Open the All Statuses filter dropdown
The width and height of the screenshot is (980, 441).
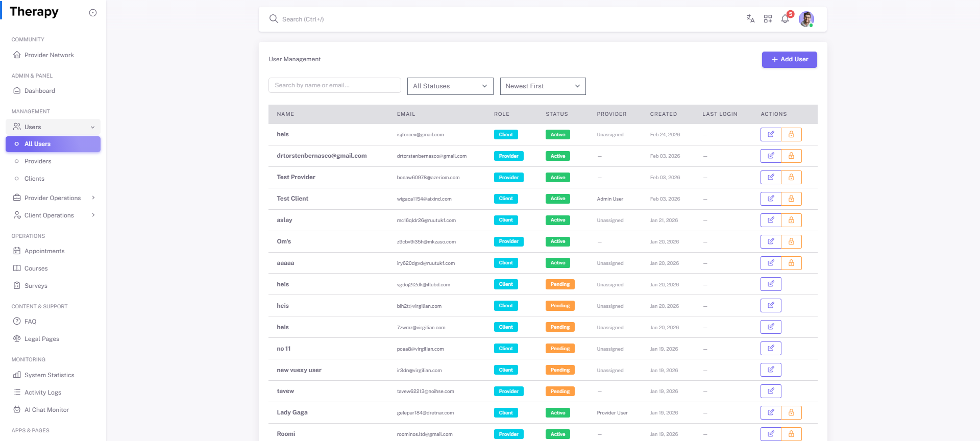coord(450,86)
